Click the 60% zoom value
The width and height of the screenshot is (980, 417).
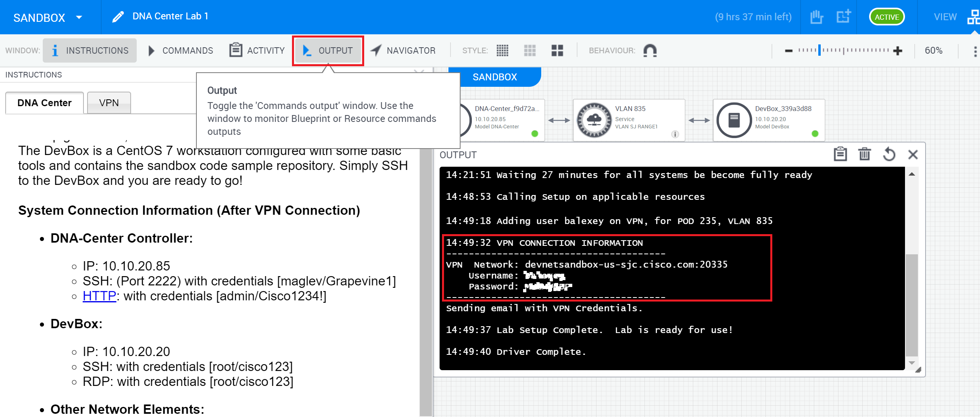click(934, 50)
